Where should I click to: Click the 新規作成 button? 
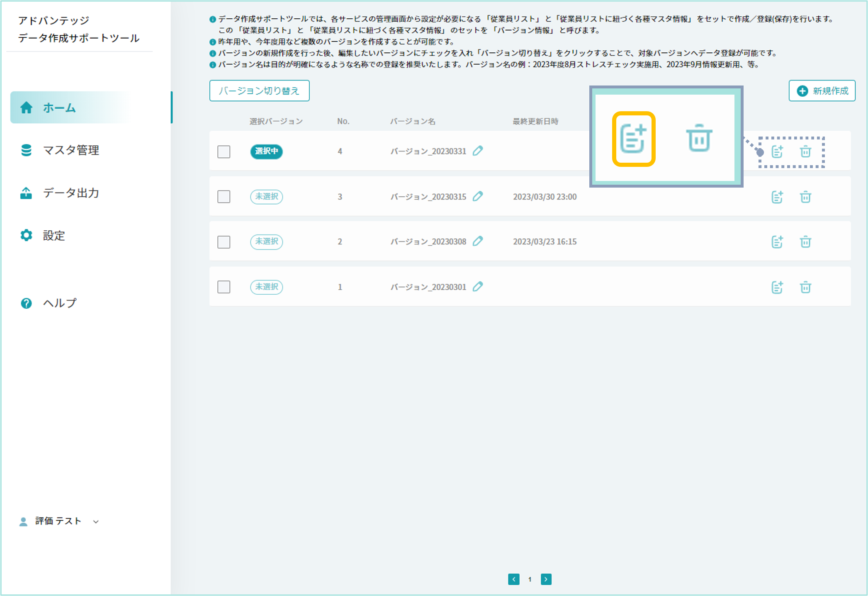pos(822,90)
